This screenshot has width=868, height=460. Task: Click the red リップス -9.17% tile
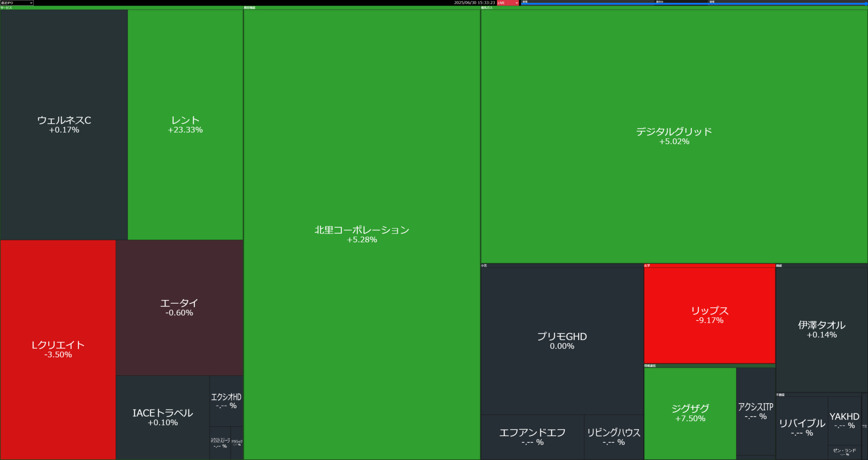tap(709, 315)
